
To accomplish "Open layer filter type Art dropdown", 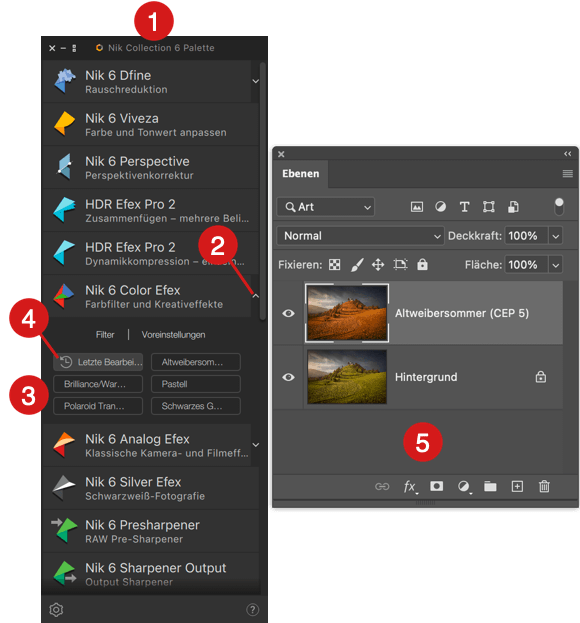I will 325,207.
